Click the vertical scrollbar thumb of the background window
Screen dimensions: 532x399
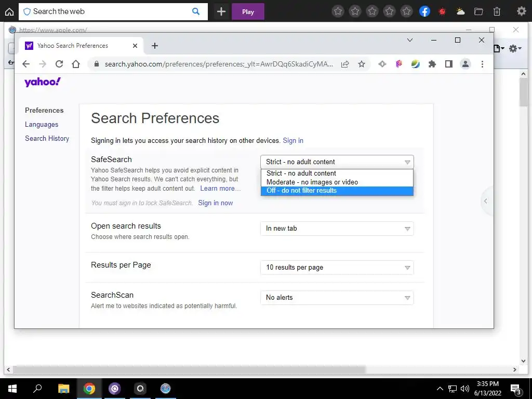[x=524, y=92]
